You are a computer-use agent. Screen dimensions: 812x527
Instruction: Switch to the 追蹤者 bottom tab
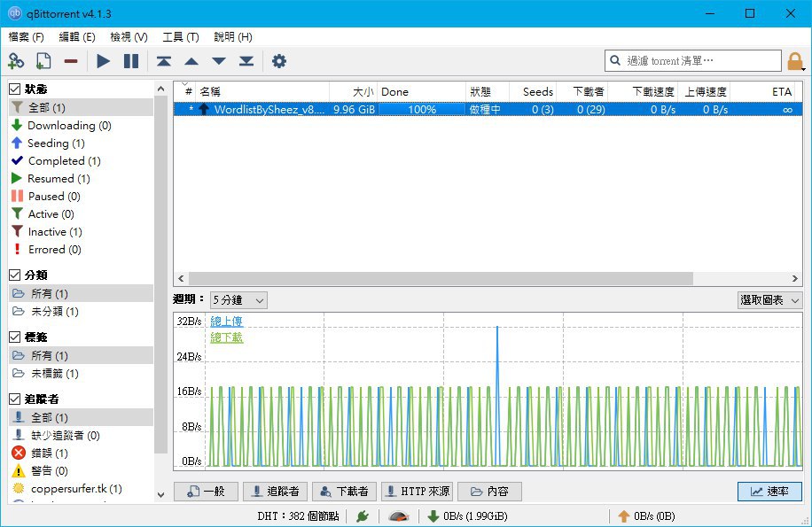click(275, 492)
